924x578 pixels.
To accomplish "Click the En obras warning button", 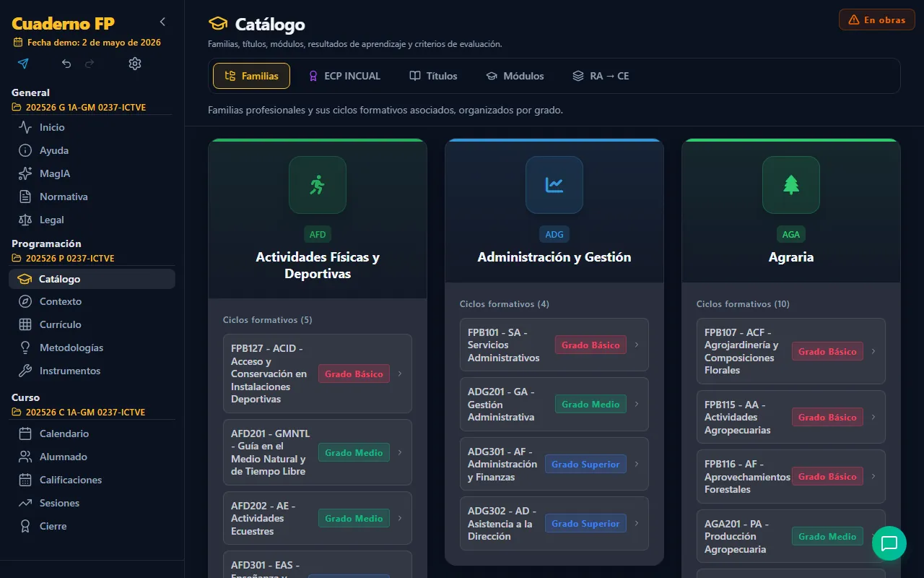I will click(877, 20).
